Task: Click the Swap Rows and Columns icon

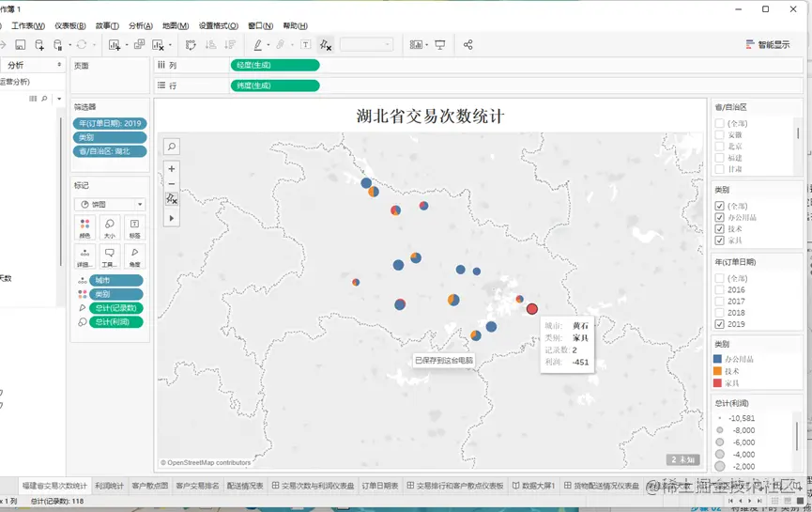Action: (x=191, y=44)
